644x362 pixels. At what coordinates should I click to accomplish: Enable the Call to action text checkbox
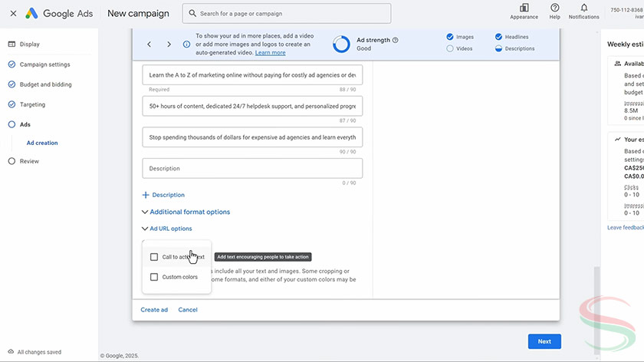tap(154, 257)
